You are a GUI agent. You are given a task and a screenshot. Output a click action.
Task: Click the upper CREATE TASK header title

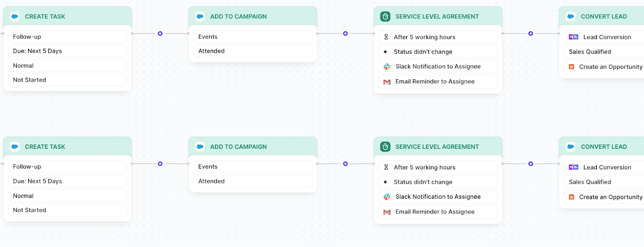(x=45, y=16)
